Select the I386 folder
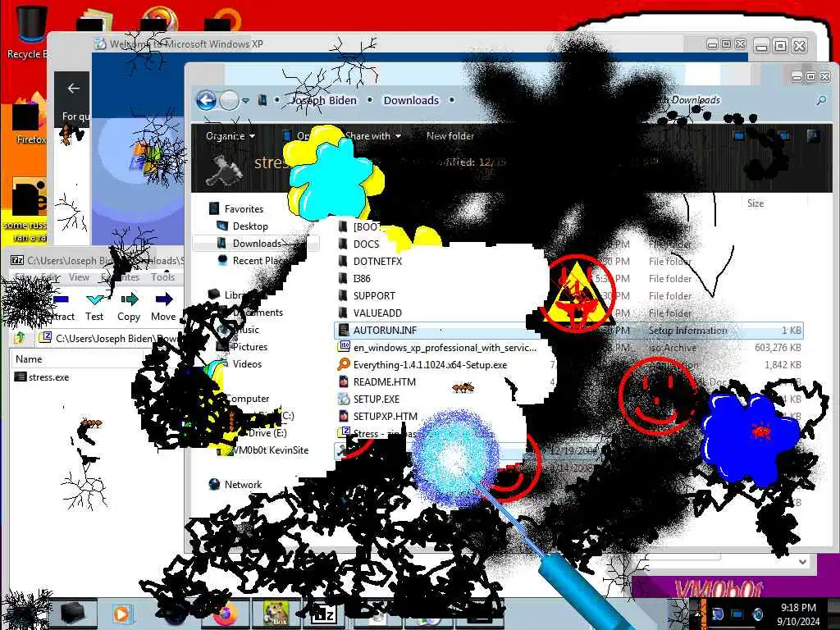The height and width of the screenshot is (630, 840). click(x=362, y=278)
